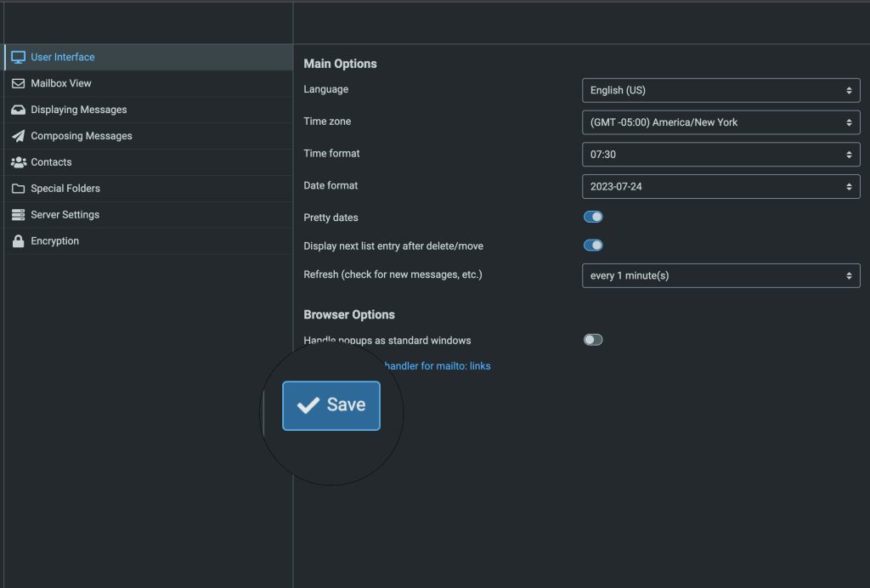Click the folder icon for Special Folders
The image size is (870, 588).
[x=18, y=189]
